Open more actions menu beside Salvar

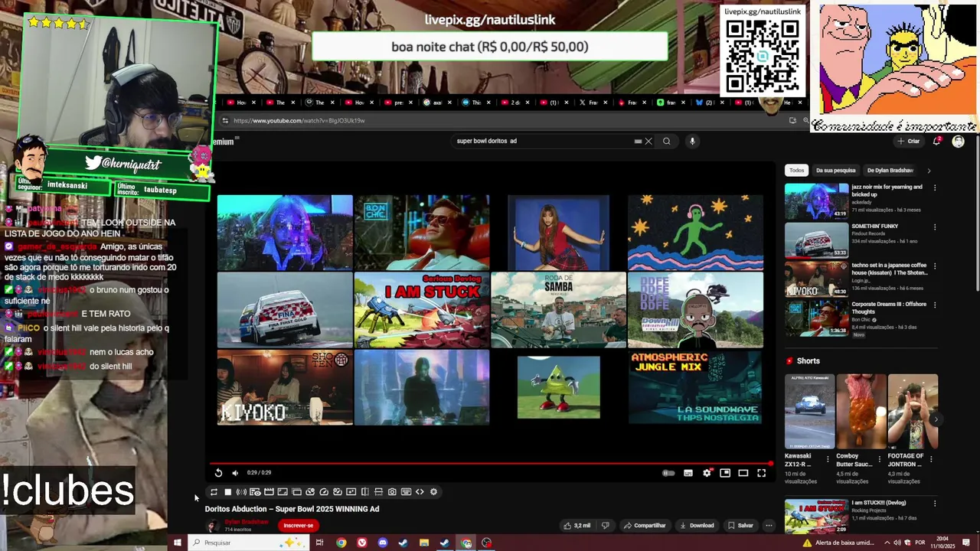tap(769, 526)
